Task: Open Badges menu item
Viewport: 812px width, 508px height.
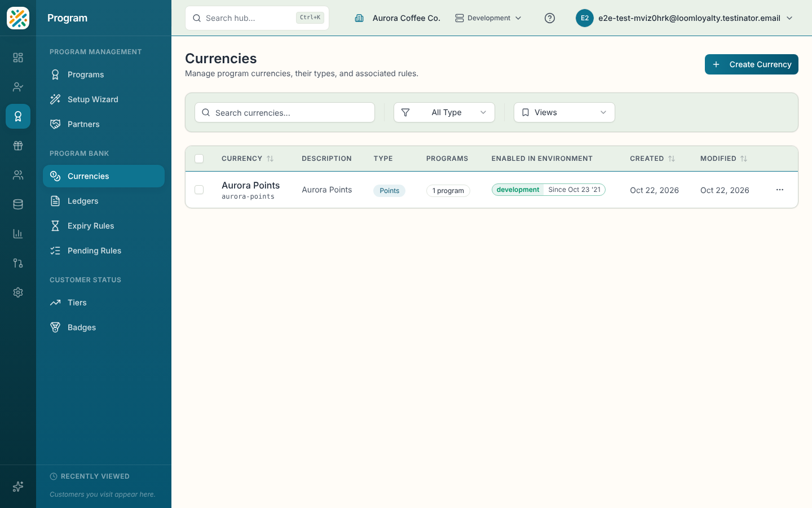Action: (x=104, y=327)
